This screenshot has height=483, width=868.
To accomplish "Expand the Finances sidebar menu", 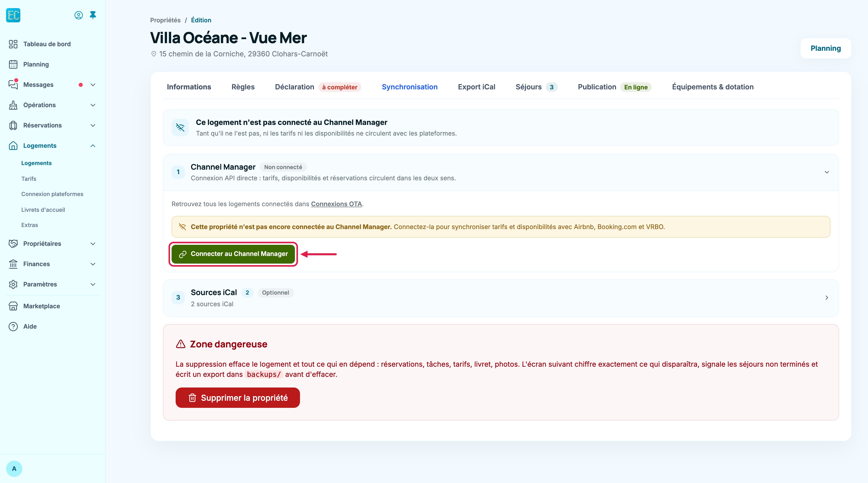I will click(93, 264).
